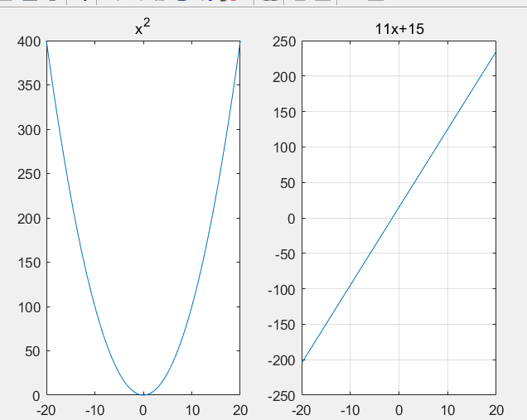Click x-axis label 0 of the x² plot

pyautogui.click(x=143, y=410)
